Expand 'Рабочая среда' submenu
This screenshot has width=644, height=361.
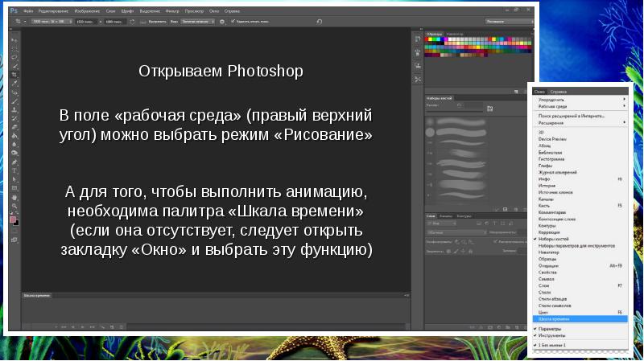(x=580, y=106)
